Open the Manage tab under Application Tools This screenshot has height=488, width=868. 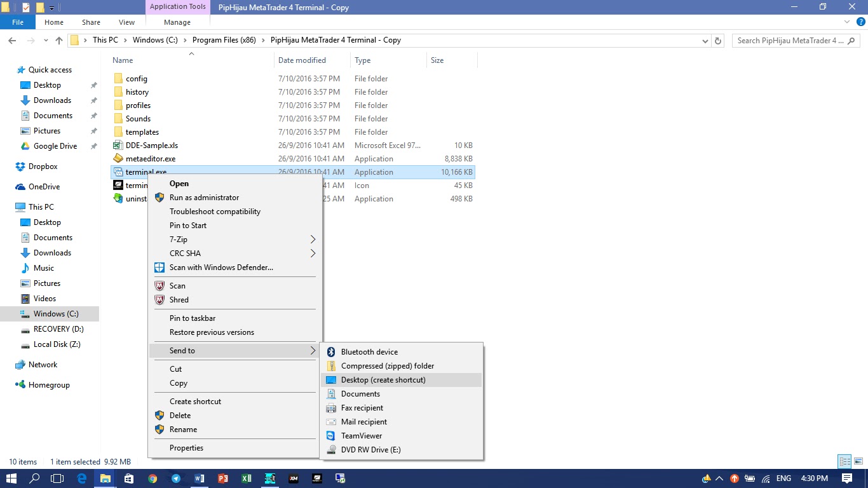177,22
